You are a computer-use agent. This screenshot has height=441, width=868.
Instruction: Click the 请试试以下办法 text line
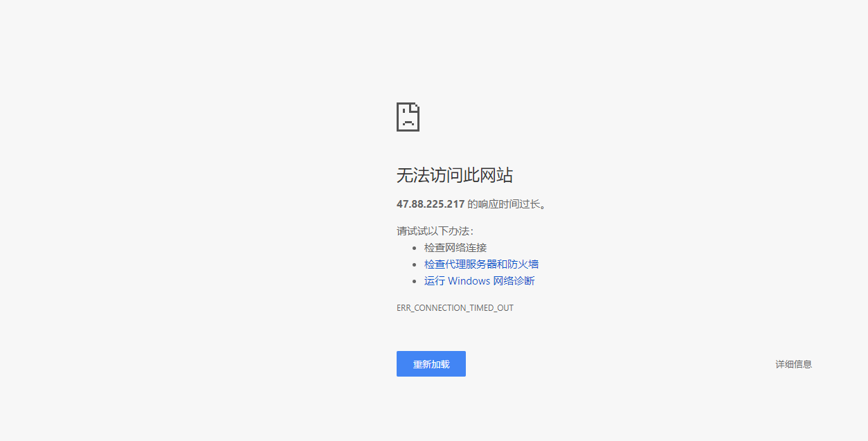pyautogui.click(x=435, y=231)
